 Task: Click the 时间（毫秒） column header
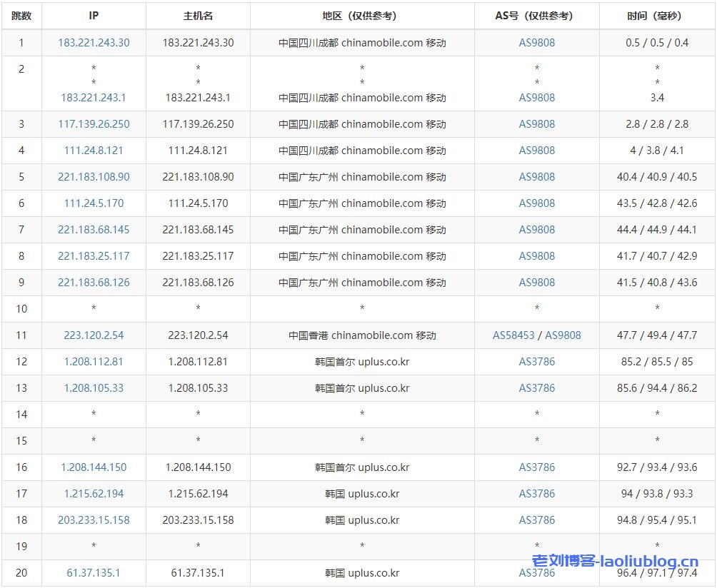(x=656, y=16)
